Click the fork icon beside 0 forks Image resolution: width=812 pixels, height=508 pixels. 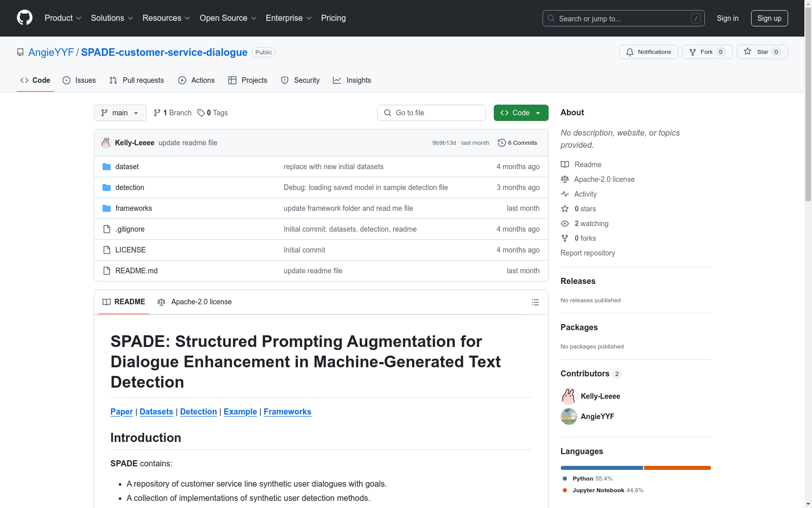[x=565, y=238]
